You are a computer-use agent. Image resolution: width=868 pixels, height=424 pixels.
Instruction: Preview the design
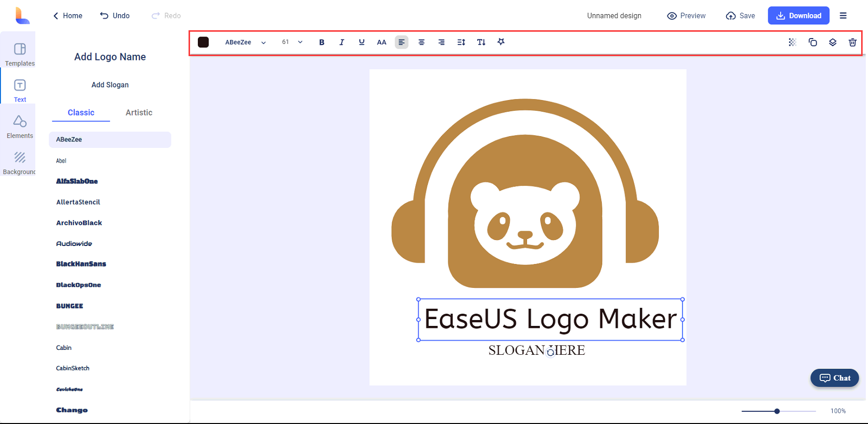tap(686, 16)
